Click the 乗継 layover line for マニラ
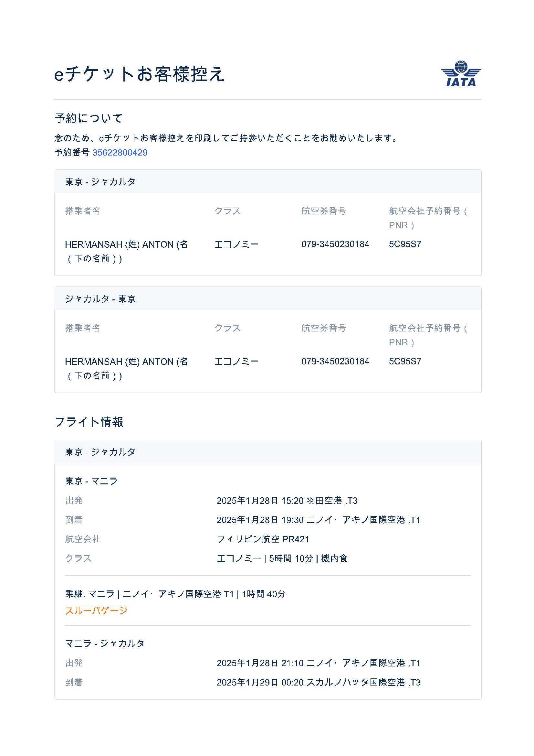 coord(175,594)
